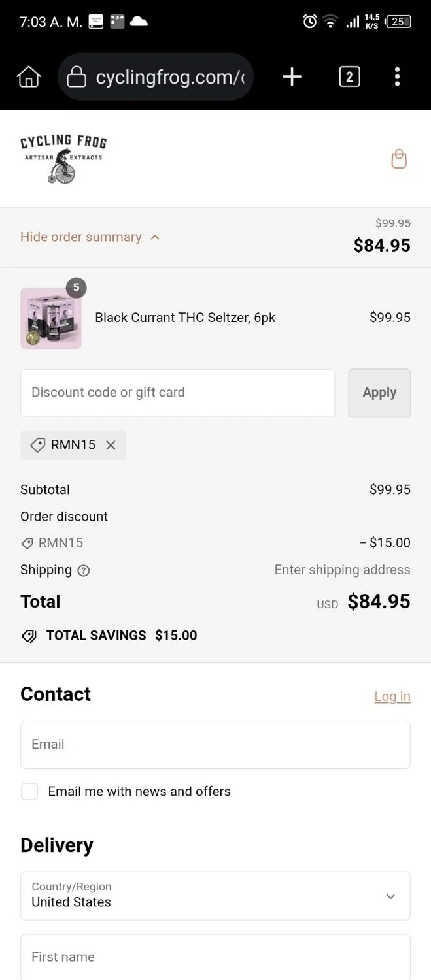Tap the Black Currant THC Seltzer thumbnail
Screen dimensions: 431x980
51,318
